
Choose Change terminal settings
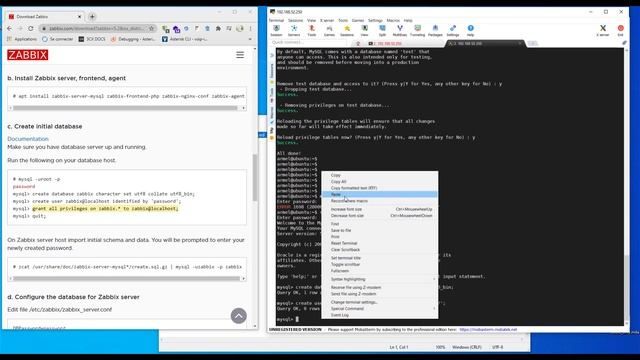(x=380, y=302)
